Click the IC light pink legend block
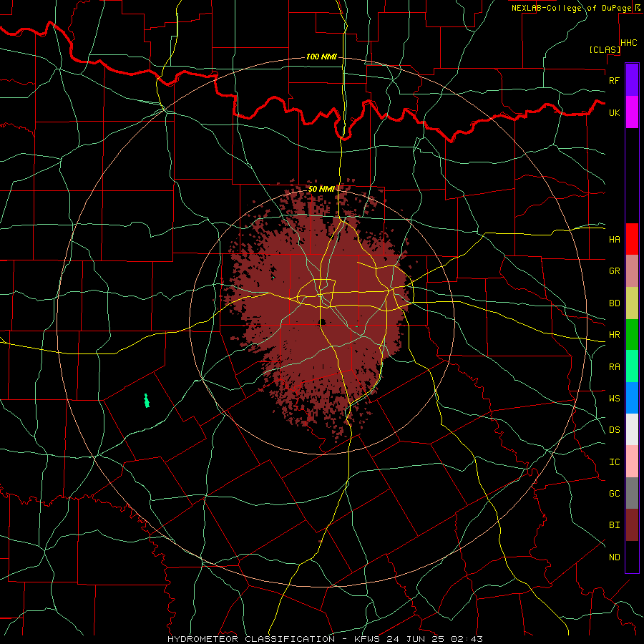 632,462
